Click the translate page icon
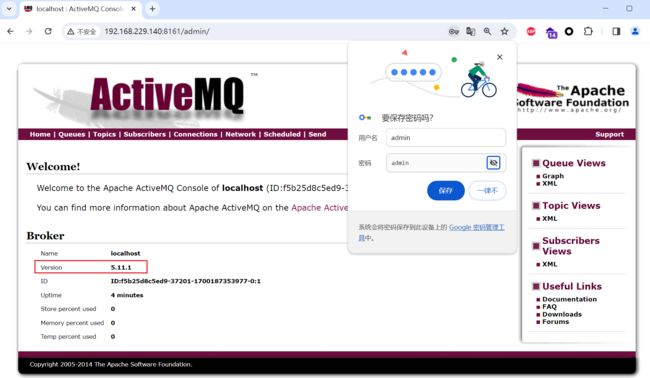The image size is (650, 378). [471, 32]
